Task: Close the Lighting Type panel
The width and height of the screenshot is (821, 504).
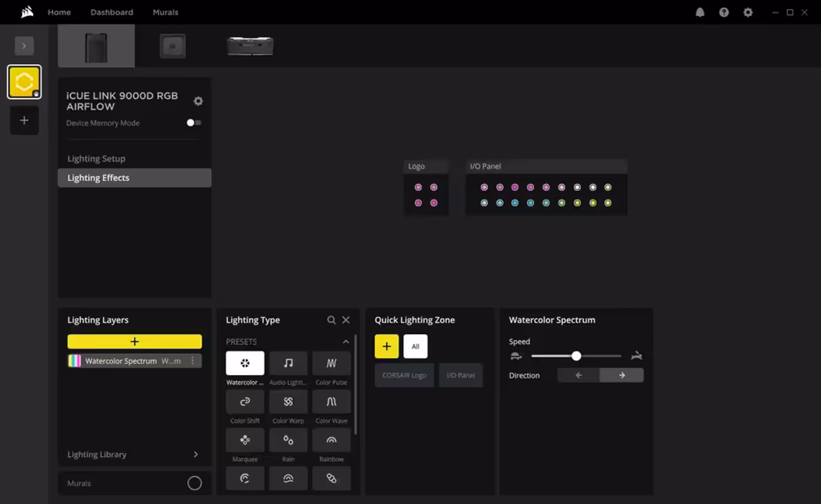Action: 346,320
